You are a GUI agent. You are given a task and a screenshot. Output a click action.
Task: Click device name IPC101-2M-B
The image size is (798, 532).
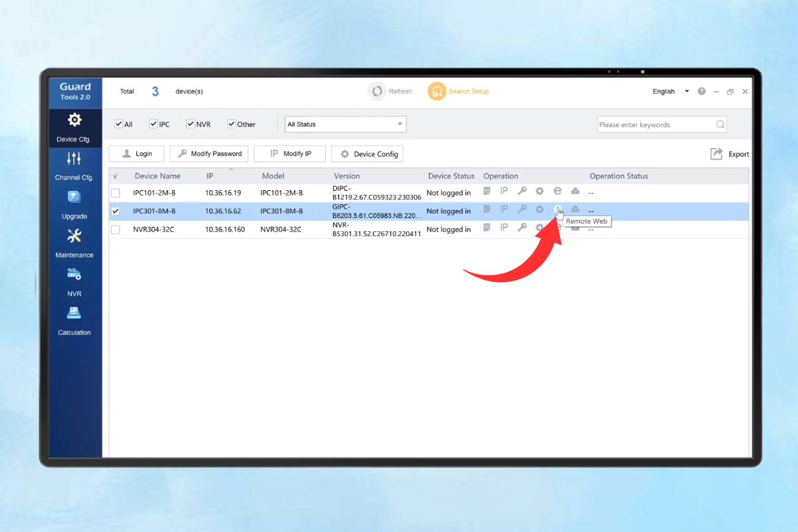[154, 193]
